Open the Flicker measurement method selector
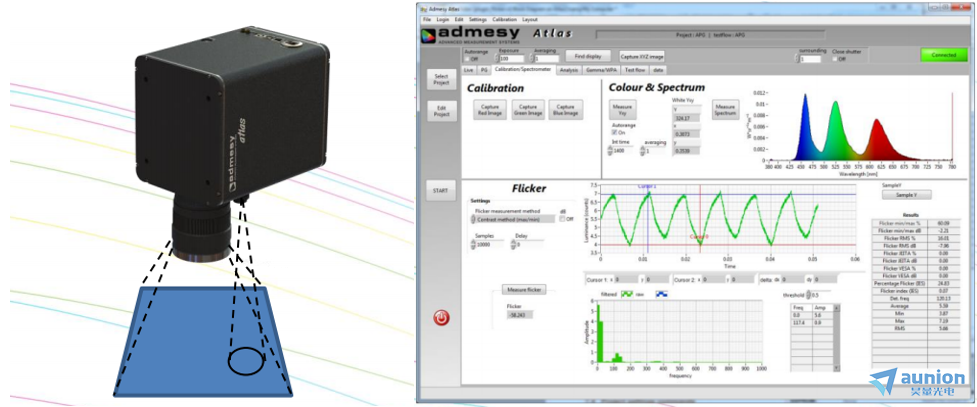This screenshot has width=977, height=407. pos(513,219)
